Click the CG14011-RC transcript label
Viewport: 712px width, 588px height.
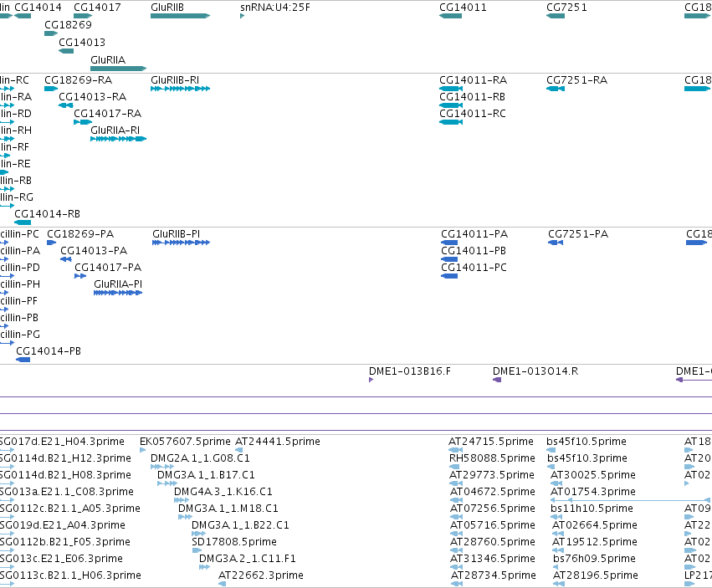pyautogui.click(x=472, y=114)
